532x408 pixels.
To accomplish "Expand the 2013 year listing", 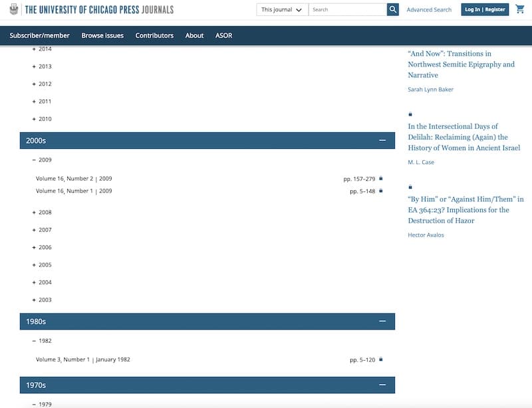I will (42, 66).
